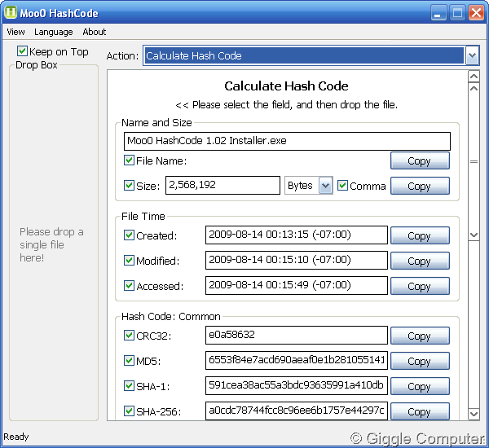Copy the MD5 hash
The width and height of the screenshot is (489, 448).
click(420, 361)
